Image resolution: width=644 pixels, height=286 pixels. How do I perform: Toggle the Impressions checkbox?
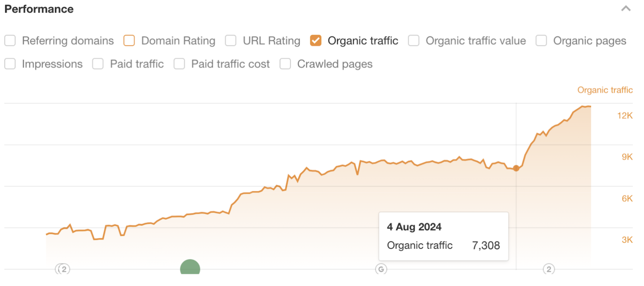click(x=10, y=64)
